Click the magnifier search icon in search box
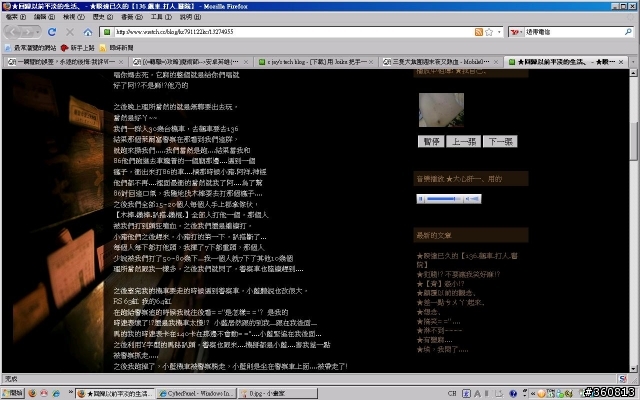Viewport: 640px width, 400px height. (628, 32)
